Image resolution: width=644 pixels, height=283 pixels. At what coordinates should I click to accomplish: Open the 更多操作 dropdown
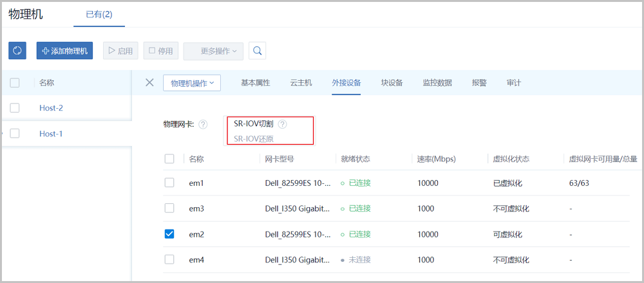213,50
